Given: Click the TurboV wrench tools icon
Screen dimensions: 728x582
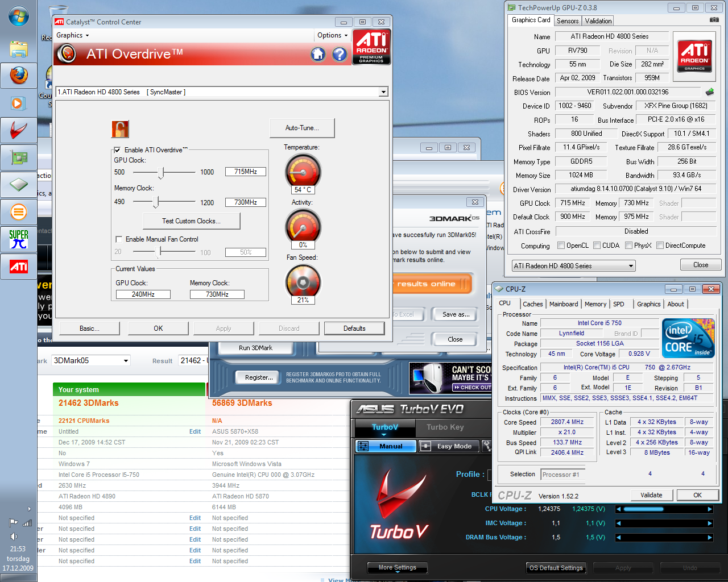Looking at the screenshot, I should 487,446.
